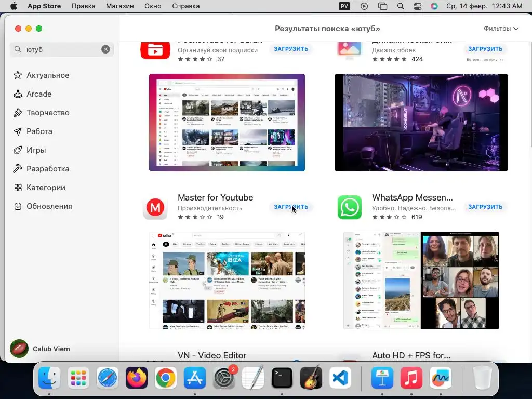This screenshot has height=399, width=532.
Task: Open the Справка menu
Action: (185, 6)
